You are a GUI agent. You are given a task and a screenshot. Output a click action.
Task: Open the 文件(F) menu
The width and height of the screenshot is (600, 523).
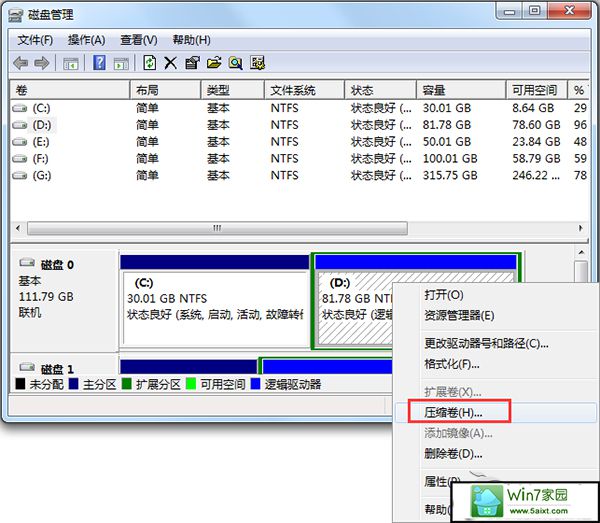tap(35, 40)
